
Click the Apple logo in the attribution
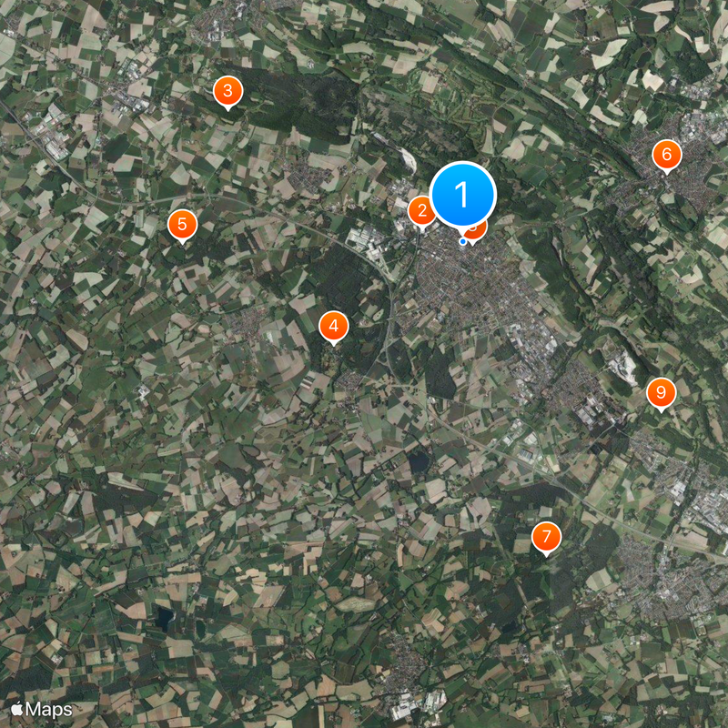click(17, 709)
